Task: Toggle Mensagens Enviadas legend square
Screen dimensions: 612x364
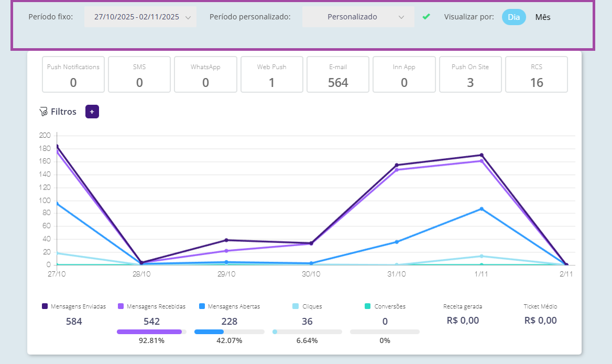Action: pos(45,306)
